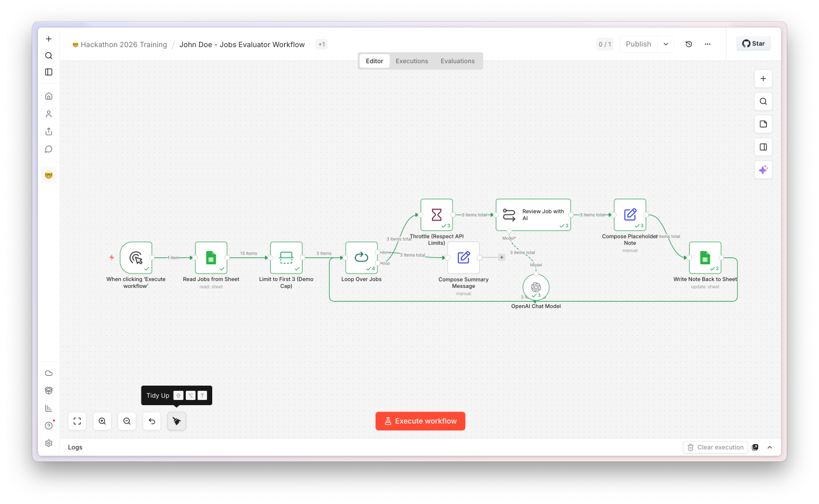Switch to the Executions tab
The height and width of the screenshot is (504, 819).
[x=412, y=61]
